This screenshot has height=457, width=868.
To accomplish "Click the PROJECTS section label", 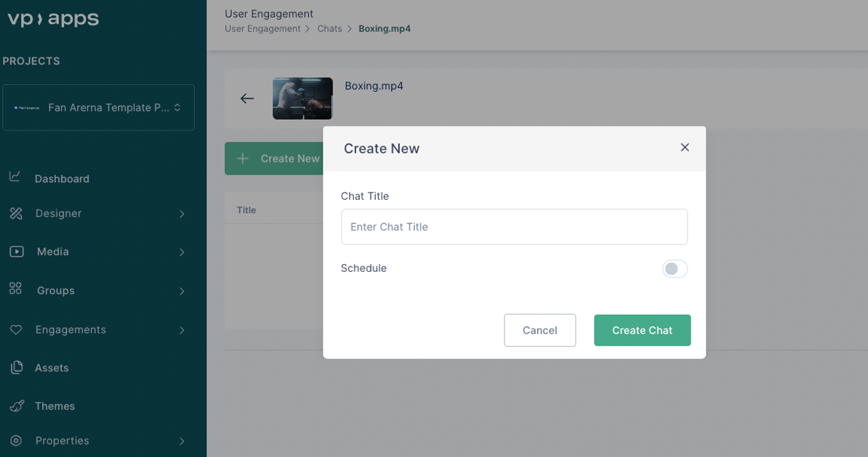I will pos(31,61).
